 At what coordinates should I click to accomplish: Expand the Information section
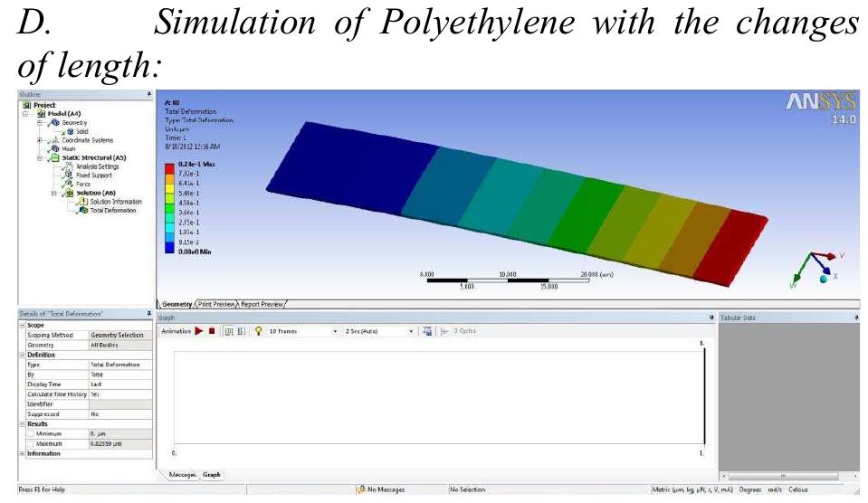point(22,454)
